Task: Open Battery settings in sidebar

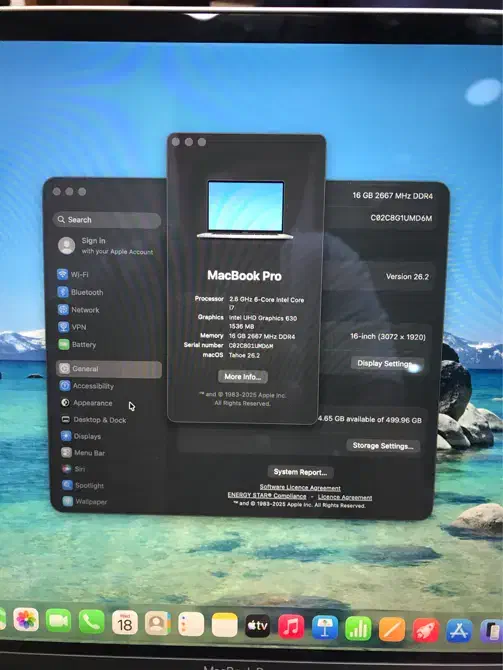Action: click(x=77, y=344)
